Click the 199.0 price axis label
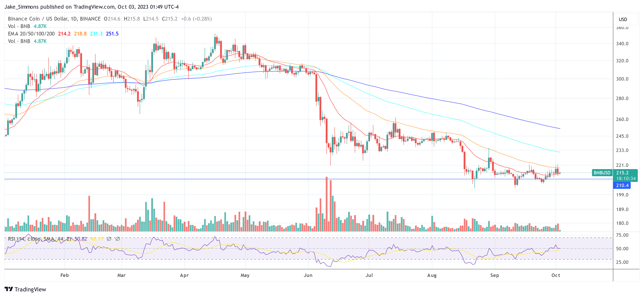 622,195
